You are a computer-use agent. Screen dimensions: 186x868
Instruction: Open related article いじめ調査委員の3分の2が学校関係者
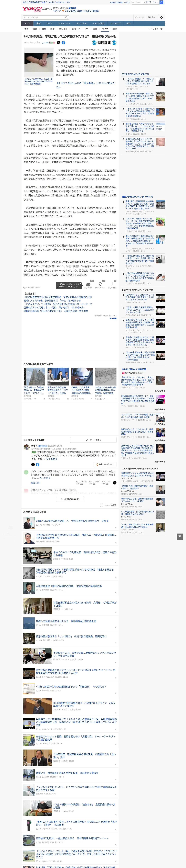point(57,297)
